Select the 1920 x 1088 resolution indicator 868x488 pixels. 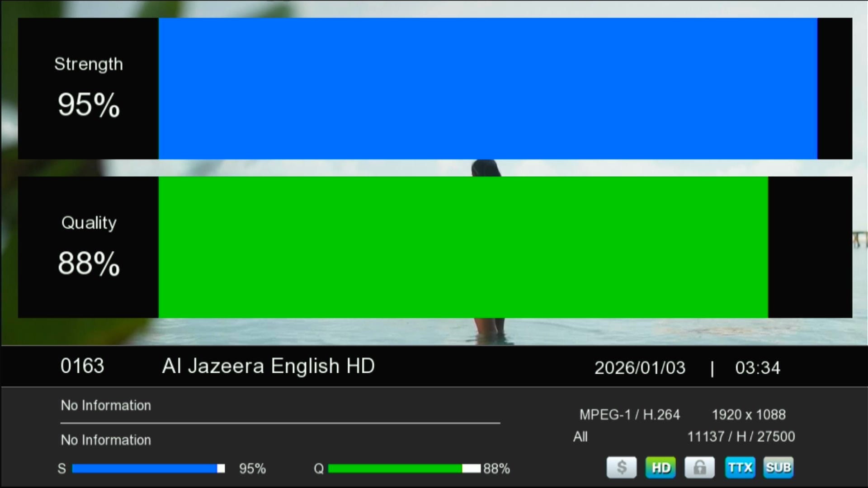click(x=749, y=415)
